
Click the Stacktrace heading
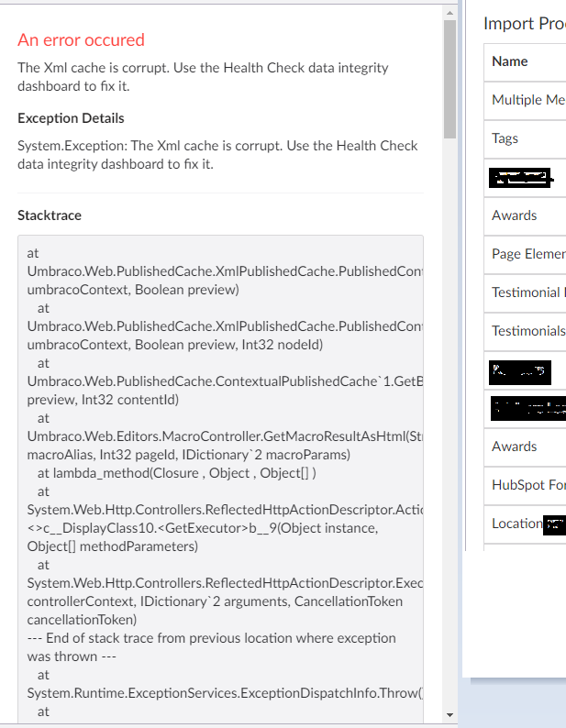[x=50, y=215]
